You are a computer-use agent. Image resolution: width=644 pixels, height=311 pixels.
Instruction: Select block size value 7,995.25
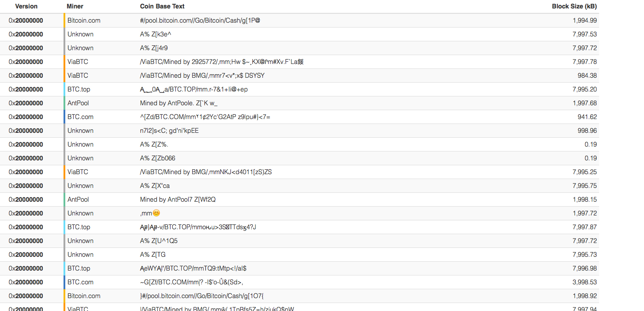point(584,172)
